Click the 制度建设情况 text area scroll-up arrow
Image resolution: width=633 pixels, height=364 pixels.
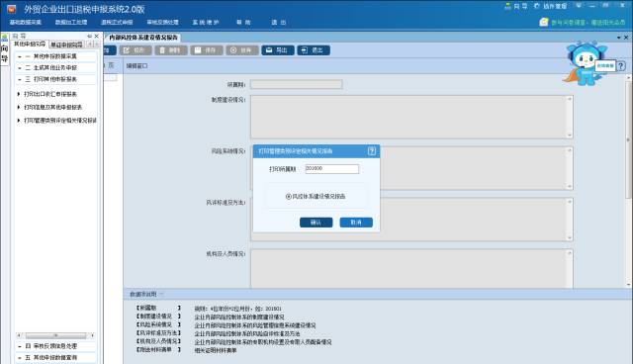570,99
